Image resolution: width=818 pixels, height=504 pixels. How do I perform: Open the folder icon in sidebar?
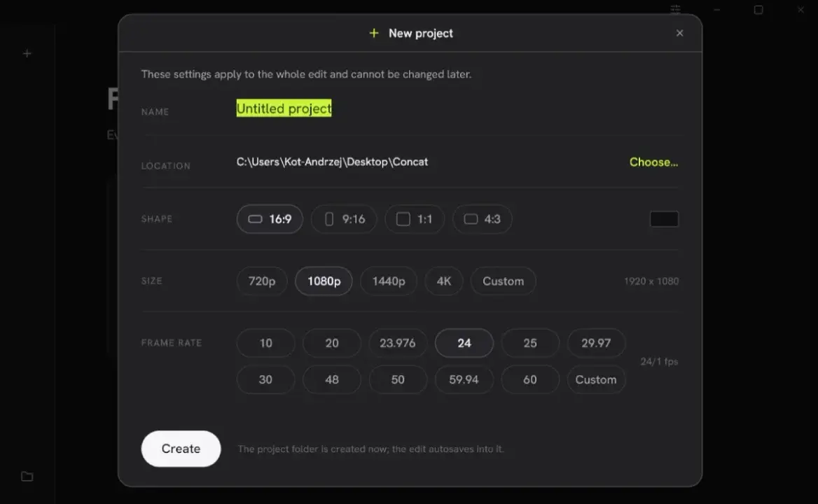tap(27, 476)
